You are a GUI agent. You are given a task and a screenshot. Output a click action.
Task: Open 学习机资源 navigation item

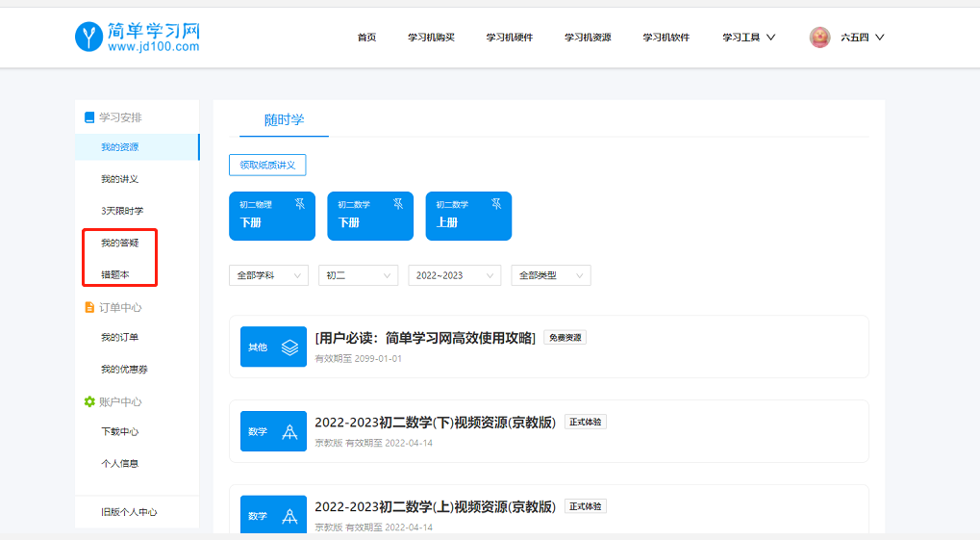pyautogui.click(x=588, y=38)
